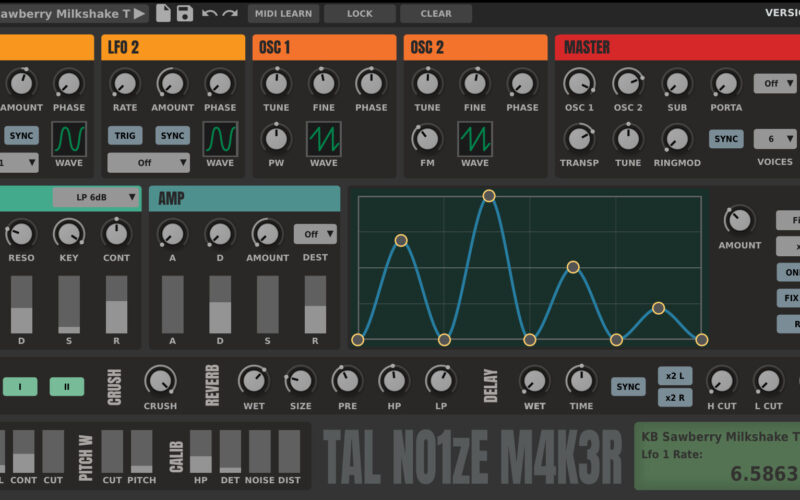The height and width of the screenshot is (500, 800).
Task: Toggle the TRIG button in LFO 2
Action: coord(125,135)
